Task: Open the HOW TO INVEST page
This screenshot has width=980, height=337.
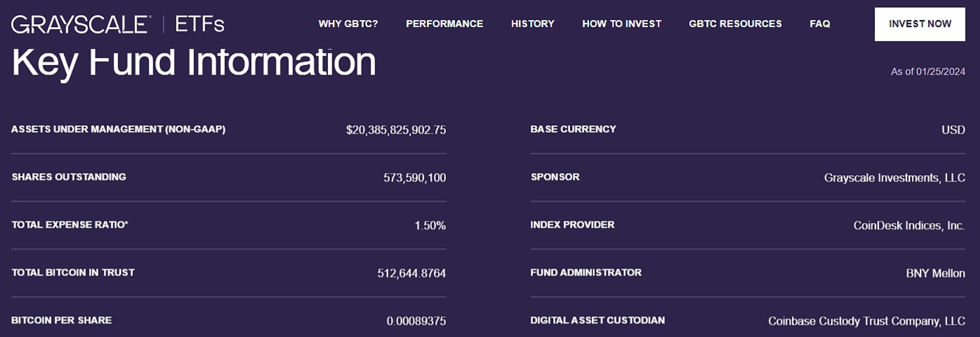Action: [x=622, y=24]
